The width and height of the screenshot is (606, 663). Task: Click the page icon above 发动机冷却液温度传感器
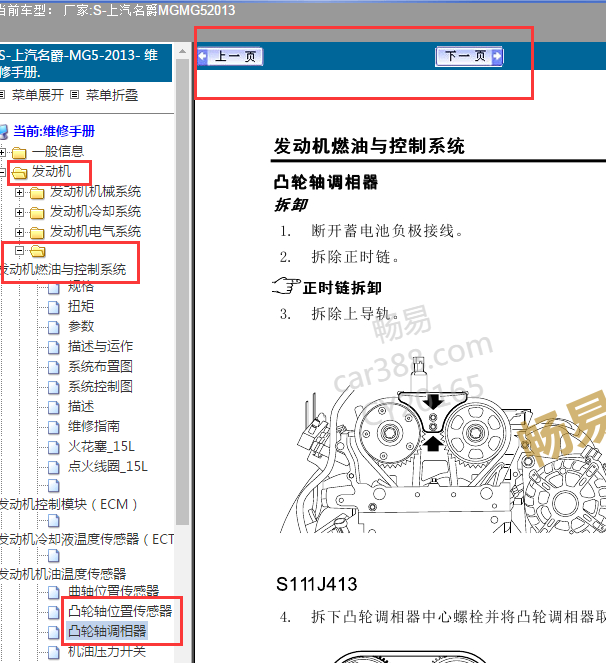54,521
